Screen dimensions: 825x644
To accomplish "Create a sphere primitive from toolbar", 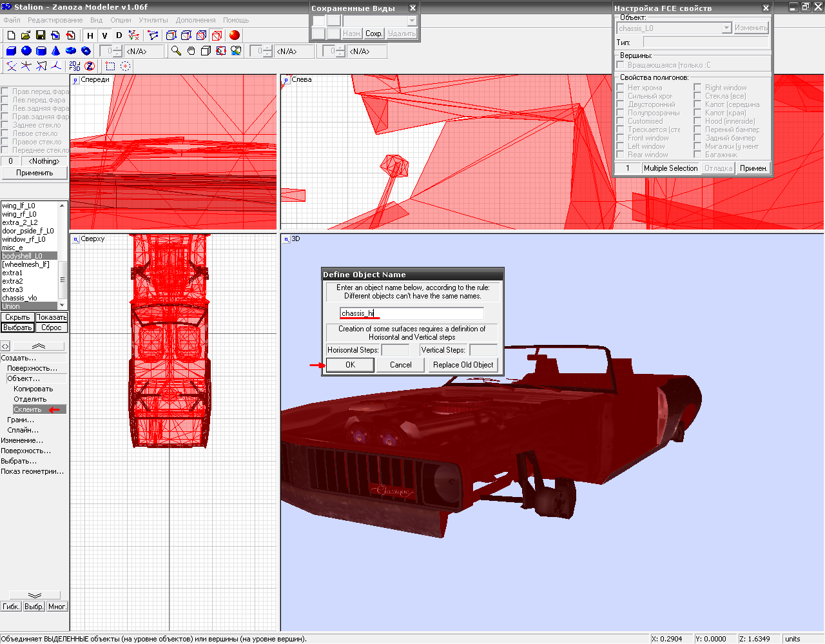I will [26, 51].
